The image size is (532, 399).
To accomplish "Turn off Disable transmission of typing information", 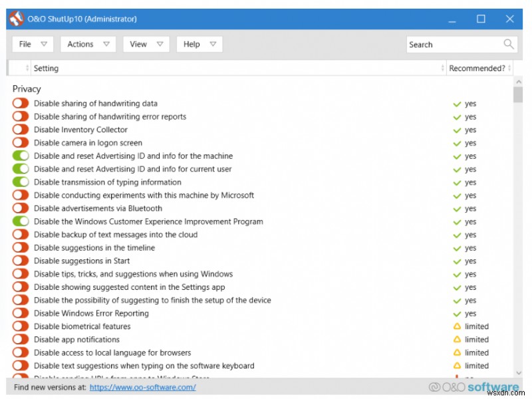I will pos(21,182).
